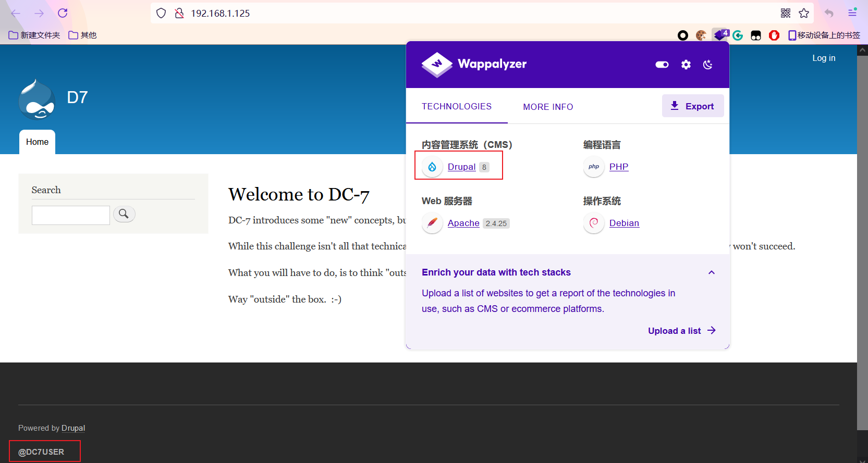
Task: Click the Welcome to DC-7 heading
Action: click(x=299, y=194)
